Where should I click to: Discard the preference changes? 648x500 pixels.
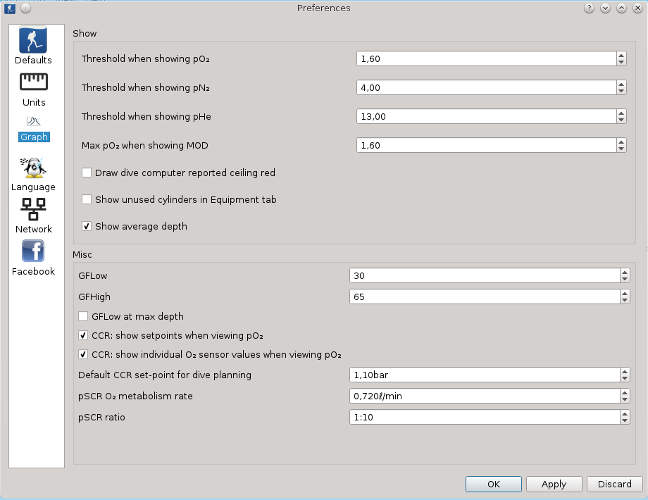pos(615,484)
